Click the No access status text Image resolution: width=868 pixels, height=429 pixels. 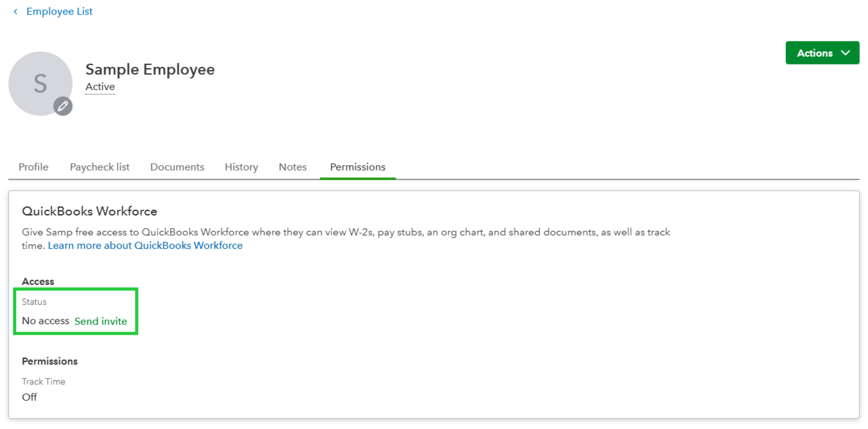[46, 321]
